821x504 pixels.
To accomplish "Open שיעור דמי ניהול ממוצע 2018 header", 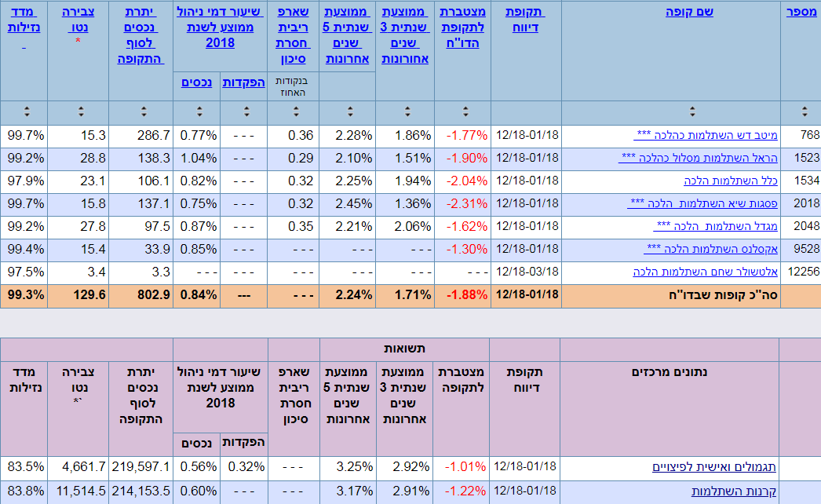I will pos(220,27).
